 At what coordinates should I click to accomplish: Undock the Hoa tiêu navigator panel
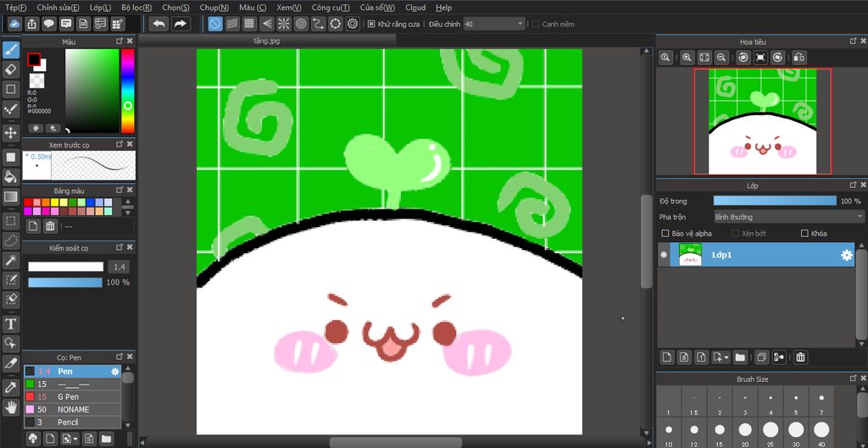click(x=853, y=41)
